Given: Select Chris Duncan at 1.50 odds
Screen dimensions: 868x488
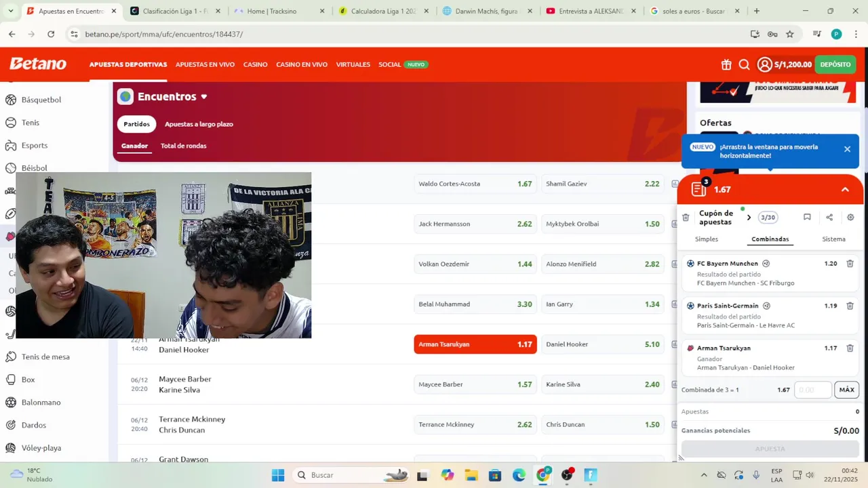Looking at the screenshot, I should tap(603, 424).
